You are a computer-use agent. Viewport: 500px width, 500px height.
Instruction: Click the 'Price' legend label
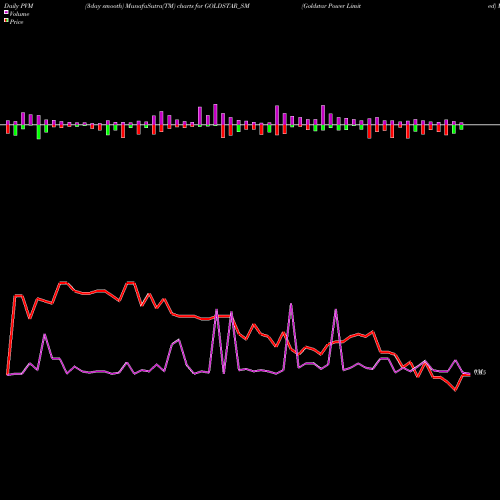[x=16, y=22]
